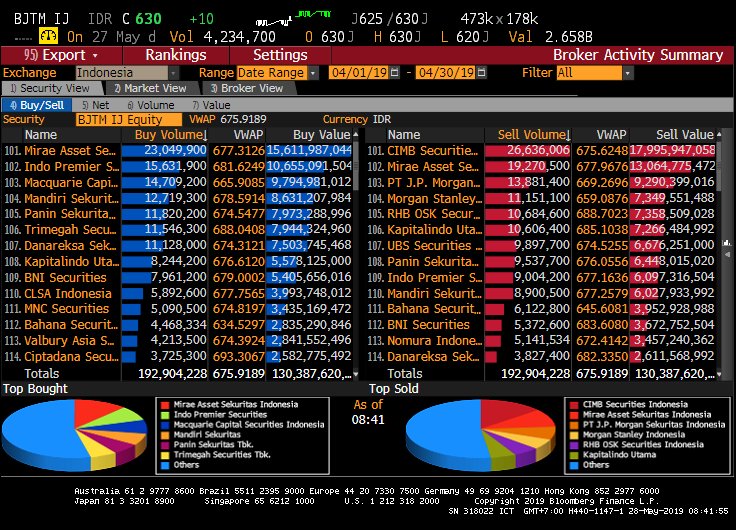Viewport: 736px width, 530px height.
Task: Edit the end date 04/30/19 field
Action: pos(446,73)
